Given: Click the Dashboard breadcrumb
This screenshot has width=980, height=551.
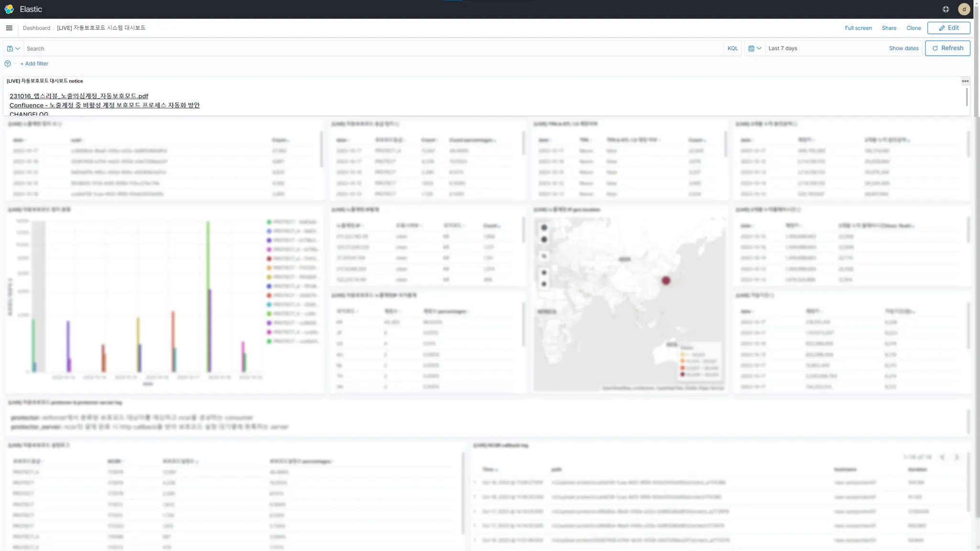Looking at the screenshot, I should (x=36, y=28).
